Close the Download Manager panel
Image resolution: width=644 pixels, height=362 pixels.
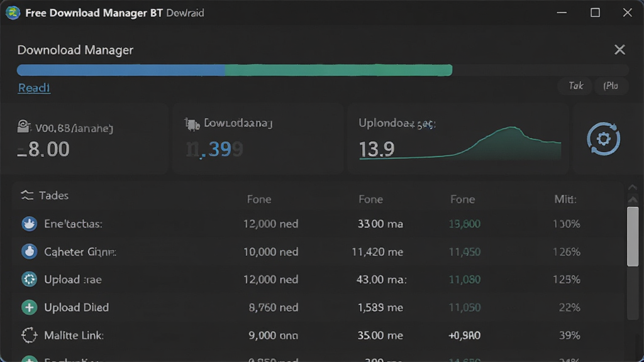619,50
